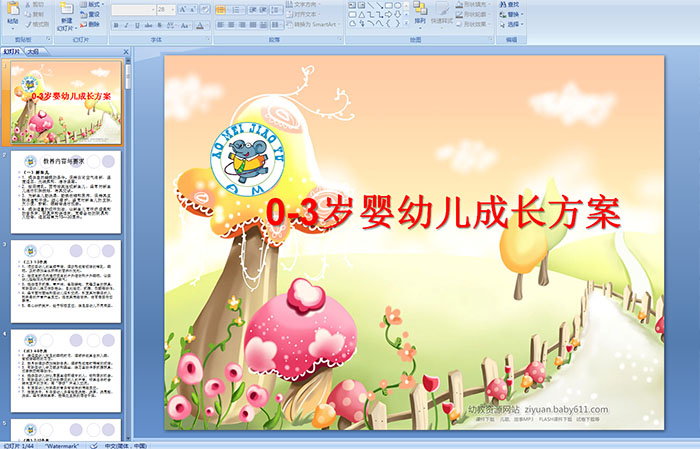Open the Line Spacing dropdown
The width and height of the screenshot is (700, 449).
pos(276,10)
